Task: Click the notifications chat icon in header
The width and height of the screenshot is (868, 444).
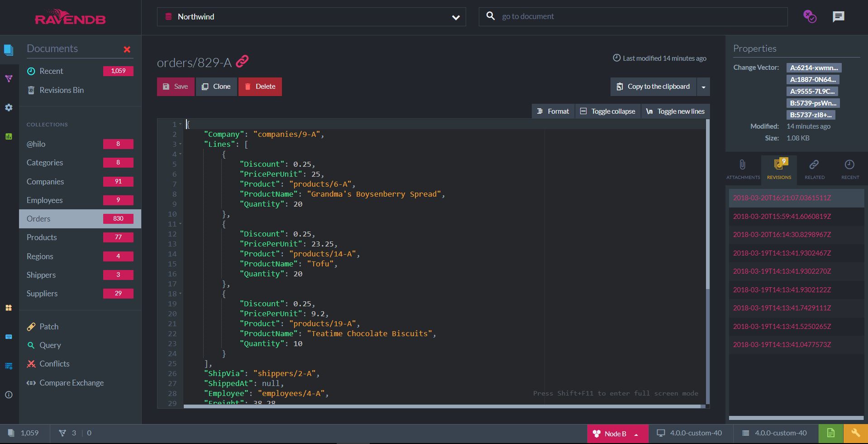Action: point(838,17)
